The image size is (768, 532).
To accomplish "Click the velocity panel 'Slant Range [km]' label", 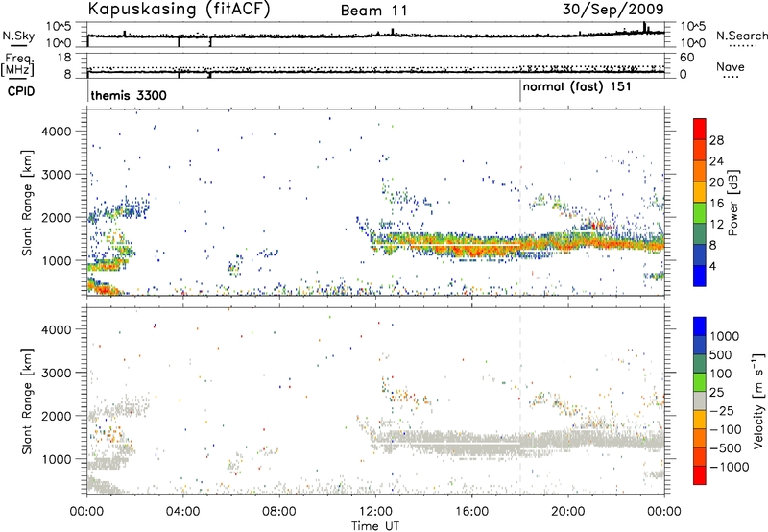I will tap(27, 400).
